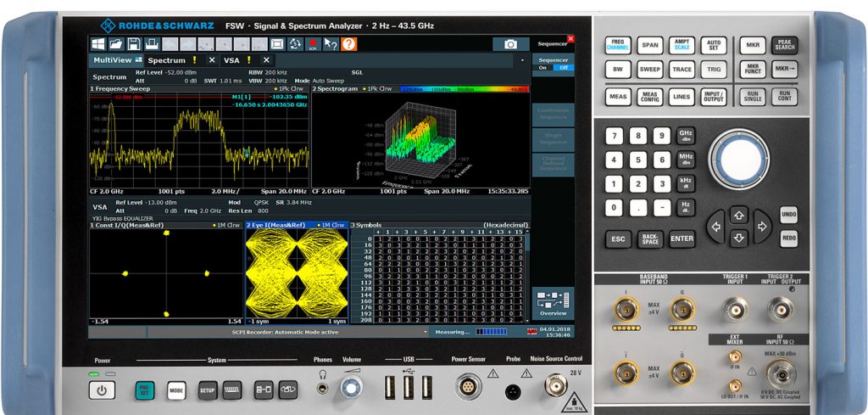Image resolution: width=868 pixels, height=415 pixels.
Task: Select the 1 Frequency Sweep window title
Action: tap(120, 88)
